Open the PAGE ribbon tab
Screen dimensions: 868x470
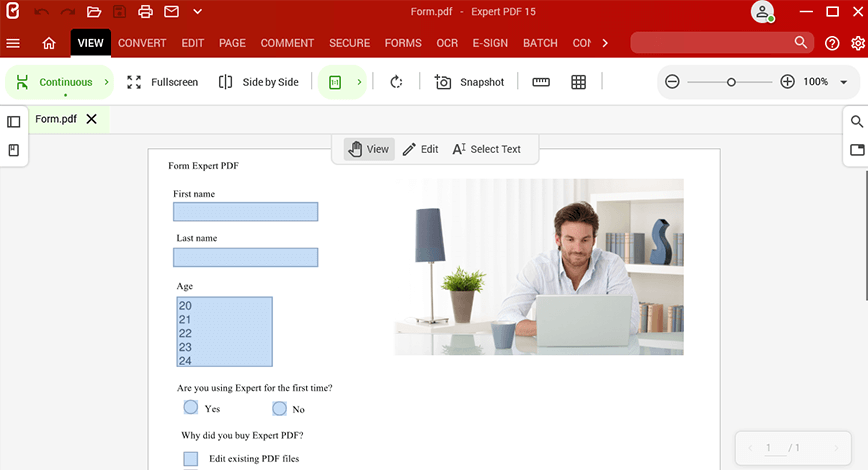pyautogui.click(x=232, y=43)
